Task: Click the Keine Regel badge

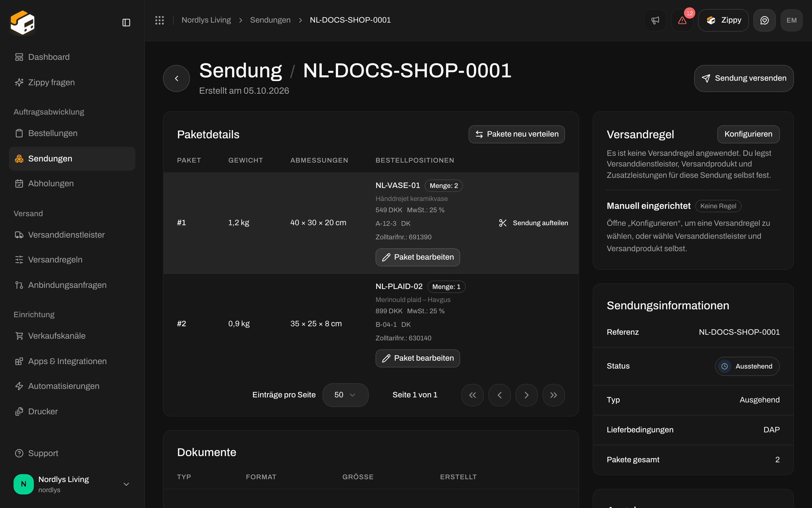Action: (718, 206)
